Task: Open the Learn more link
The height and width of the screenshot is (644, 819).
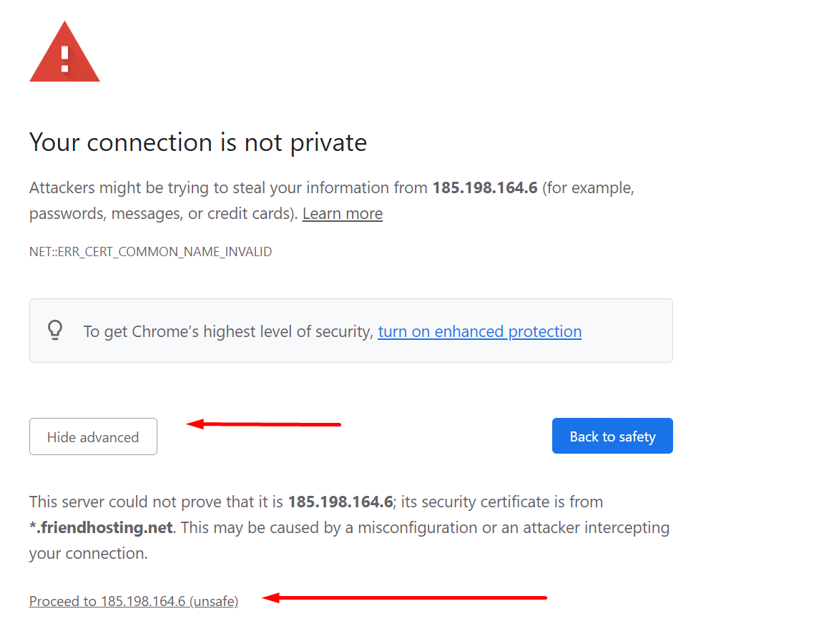Action: [x=343, y=214]
